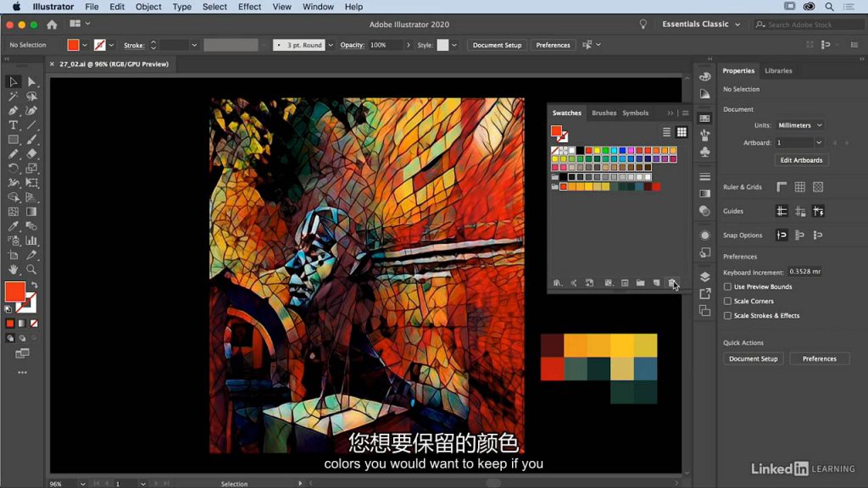Switch Swatches panel to list view
Screen dimensions: 868x488
coord(666,132)
